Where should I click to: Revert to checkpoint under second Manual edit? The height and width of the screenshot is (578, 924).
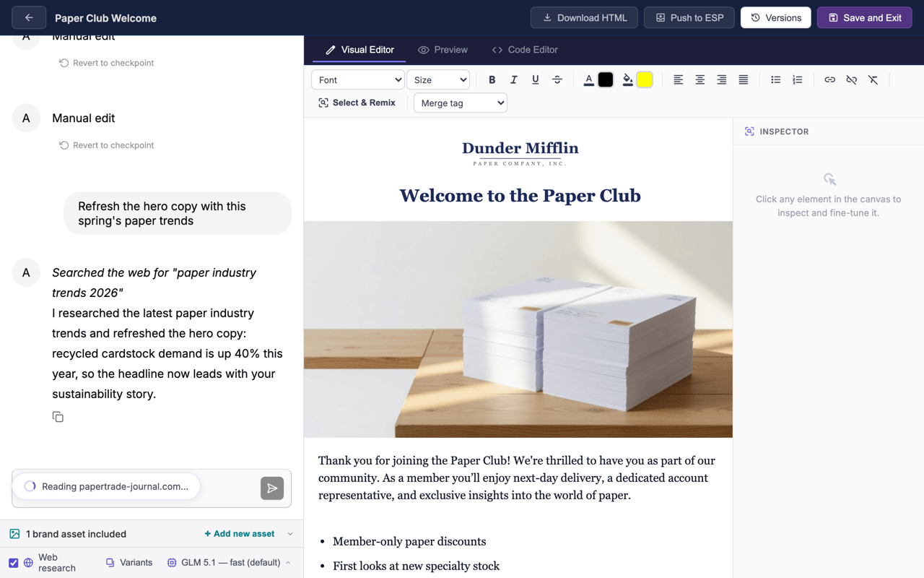(106, 145)
